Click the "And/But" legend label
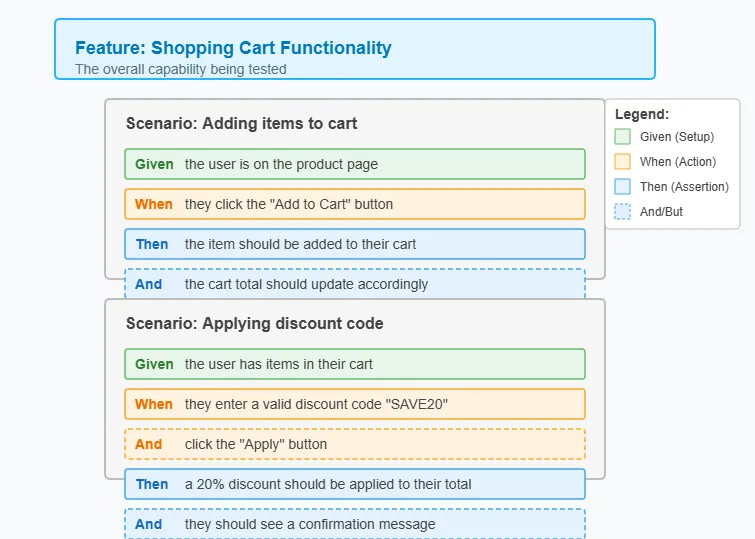The height and width of the screenshot is (539, 755). [x=661, y=212]
